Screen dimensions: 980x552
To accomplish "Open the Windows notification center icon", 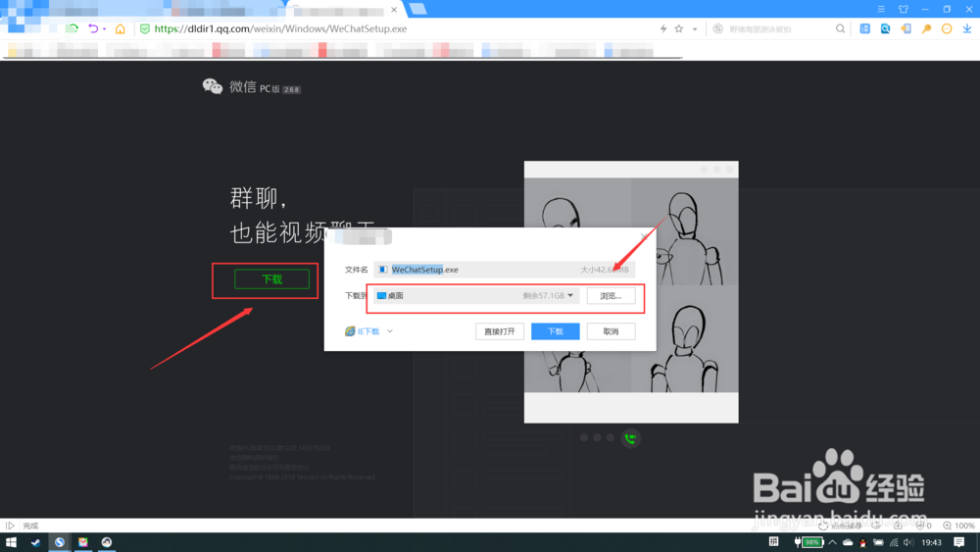I will pyautogui.click(x=958, y=542).
